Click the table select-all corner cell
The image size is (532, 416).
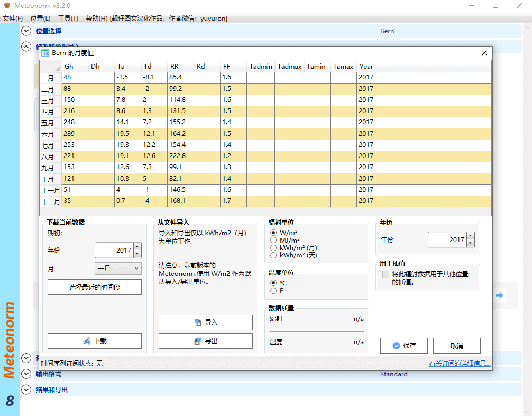(x=51, y=67)
